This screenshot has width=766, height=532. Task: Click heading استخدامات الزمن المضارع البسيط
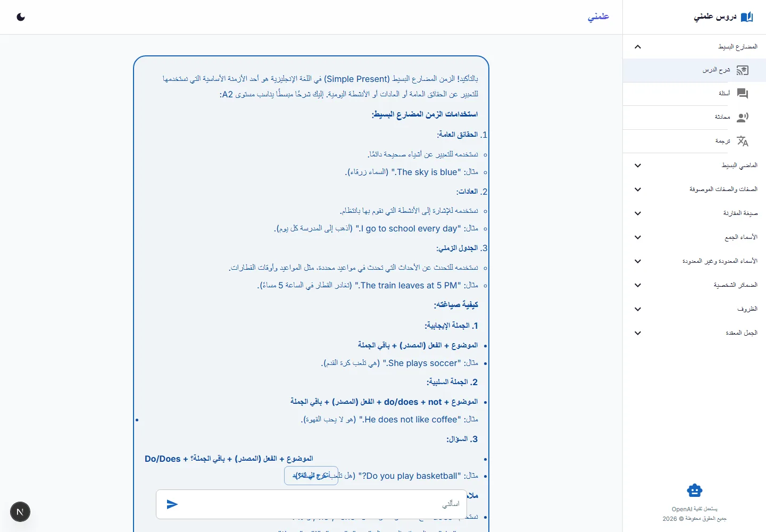[424, 114]
